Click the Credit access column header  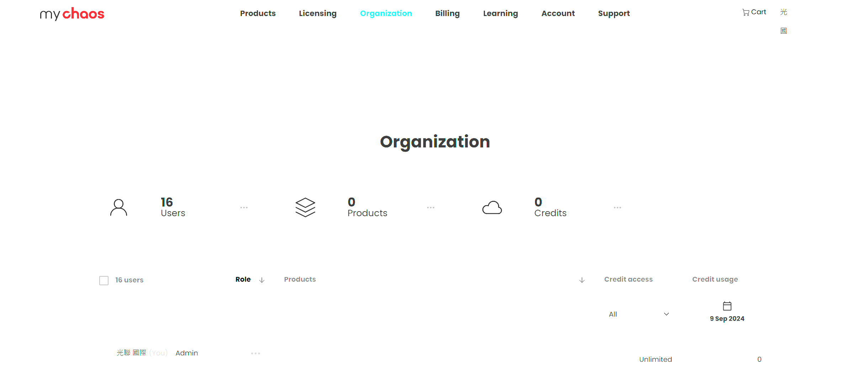629,280
